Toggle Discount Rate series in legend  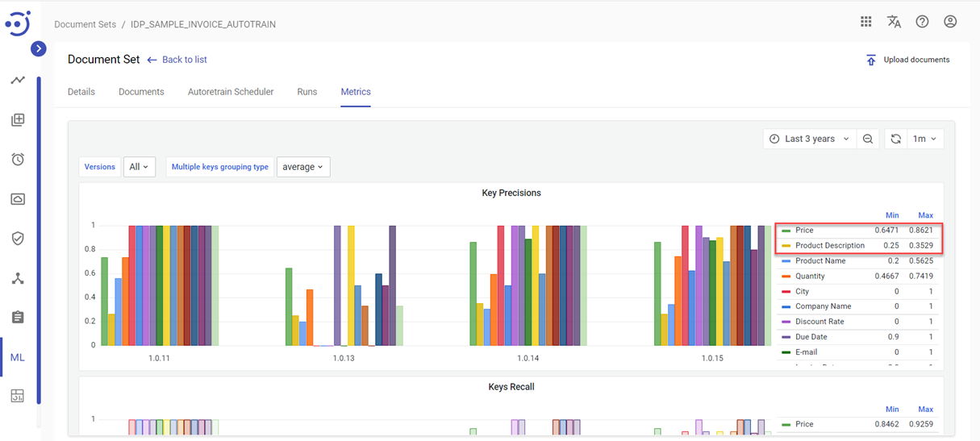(x=819, y=321)
